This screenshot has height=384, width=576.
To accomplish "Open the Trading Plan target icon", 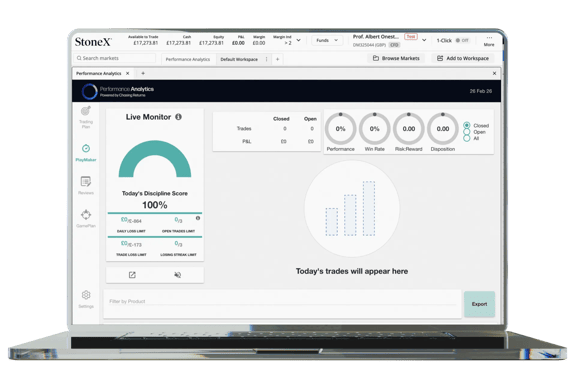I will click(x=86, y=111).
